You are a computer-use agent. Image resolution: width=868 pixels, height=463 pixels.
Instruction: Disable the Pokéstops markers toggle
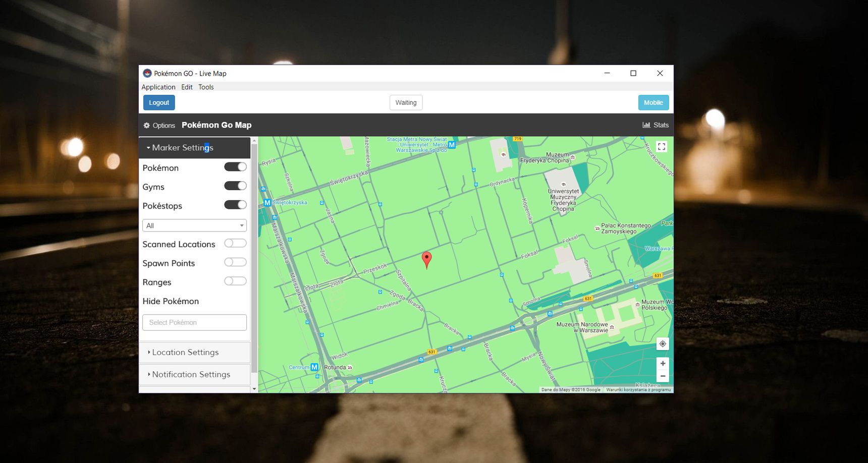click(235, 205)
